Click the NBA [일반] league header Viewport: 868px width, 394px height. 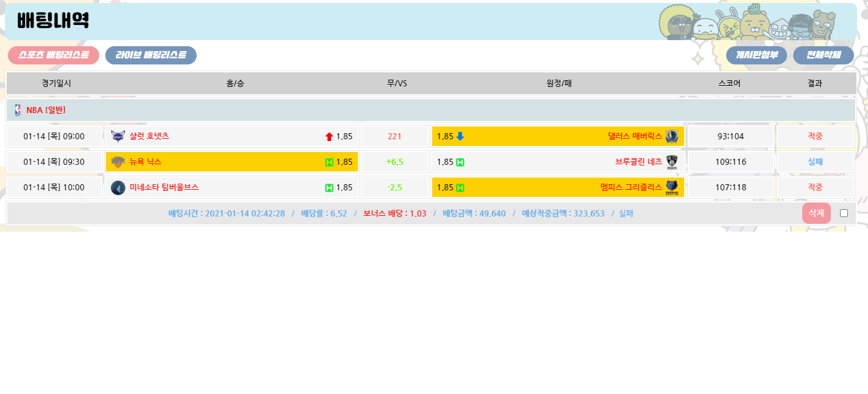click(46, 110)
